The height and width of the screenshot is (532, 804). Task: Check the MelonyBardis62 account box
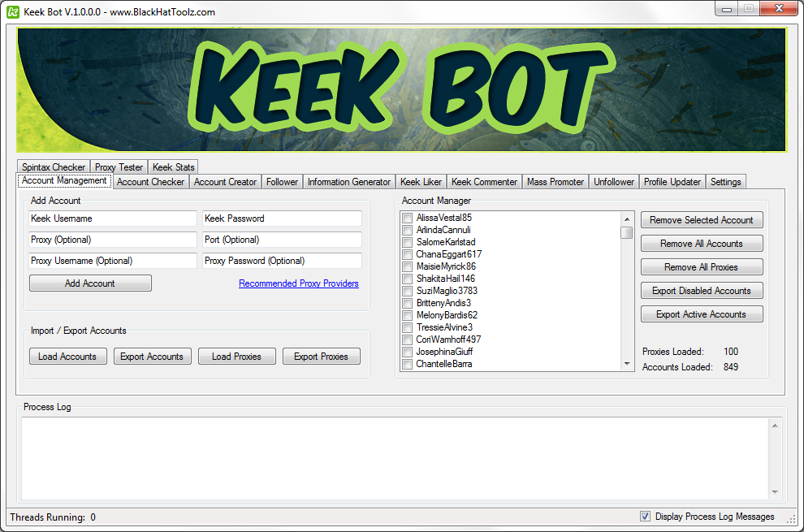pyautogui.click(x=407, y=315)
